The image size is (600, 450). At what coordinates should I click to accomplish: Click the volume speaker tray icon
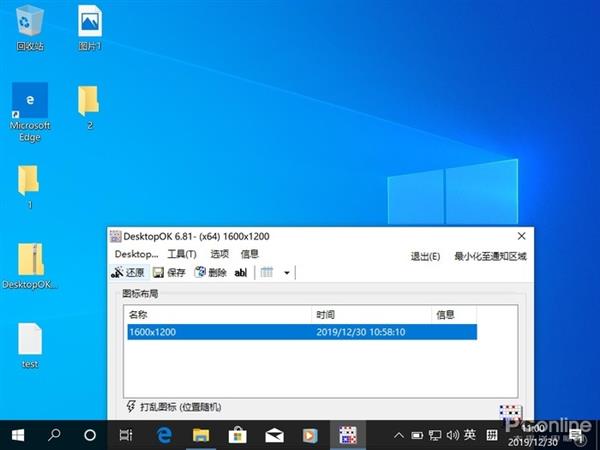452,435
